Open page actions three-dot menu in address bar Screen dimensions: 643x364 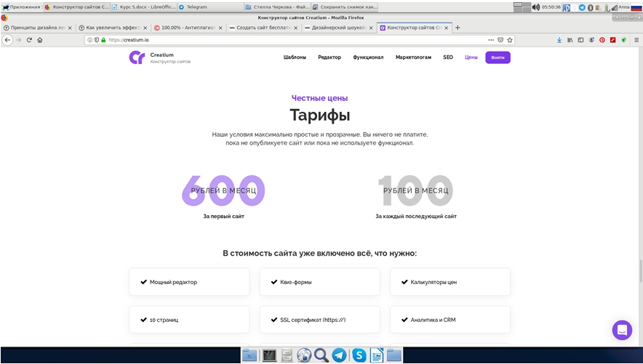coord(490,40)
